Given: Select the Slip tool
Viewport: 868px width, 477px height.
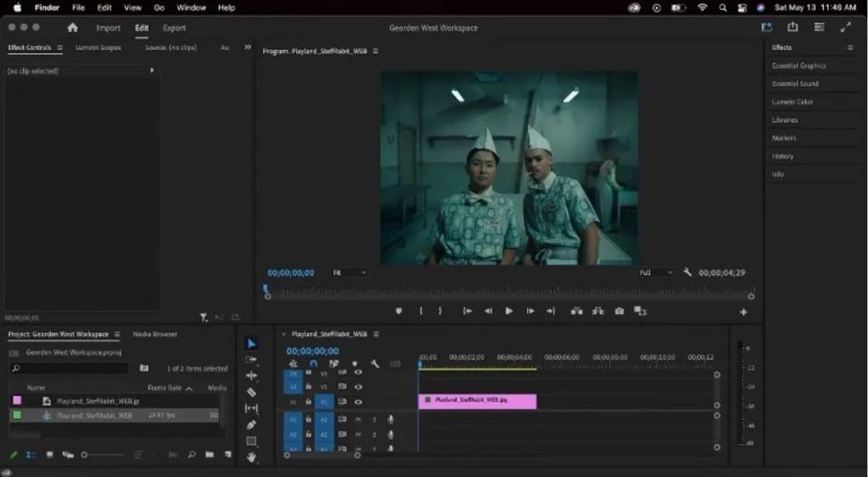Looking at the screenshot, I should click(252, 409).
